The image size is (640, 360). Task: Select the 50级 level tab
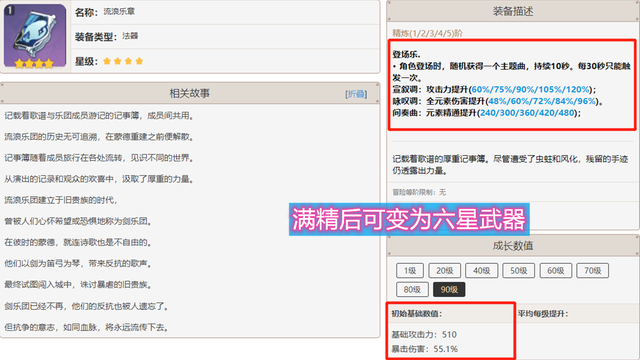pyautogui.click(x=518, y=271)
